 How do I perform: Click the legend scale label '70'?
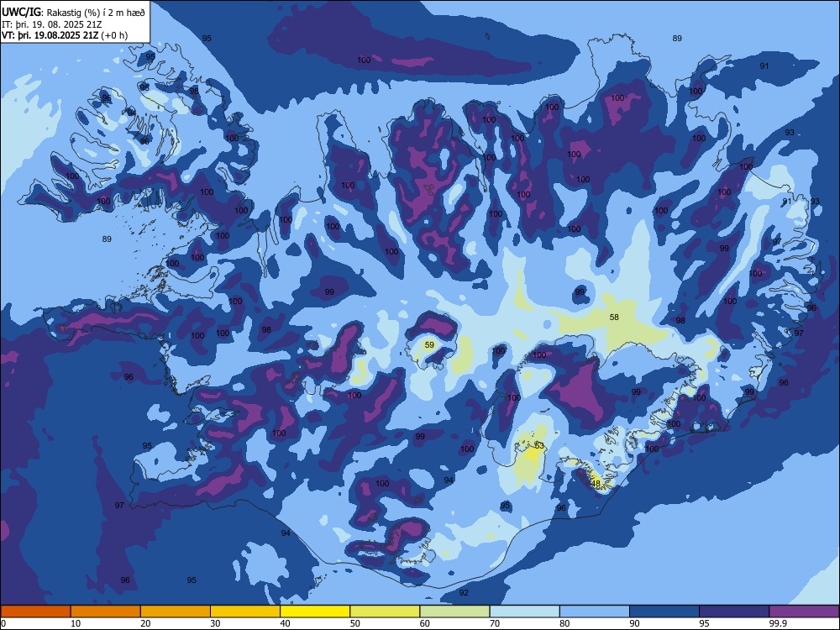[x=495, y=623]
